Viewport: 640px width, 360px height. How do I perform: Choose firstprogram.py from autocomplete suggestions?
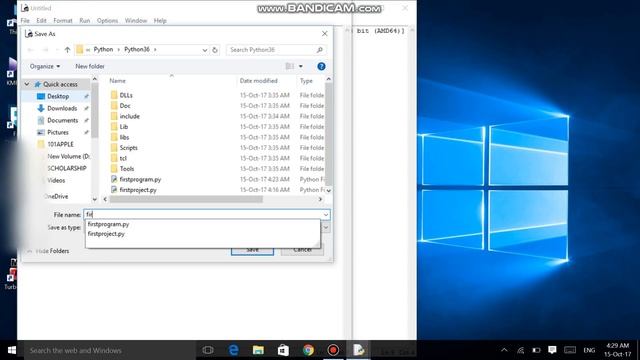[x=108, y=224]
